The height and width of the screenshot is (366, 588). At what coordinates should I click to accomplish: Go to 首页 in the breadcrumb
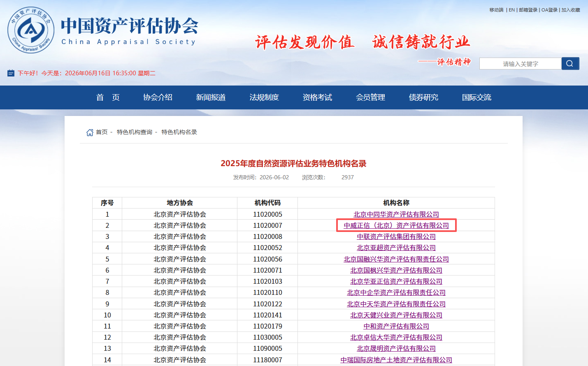pos(102,132)
